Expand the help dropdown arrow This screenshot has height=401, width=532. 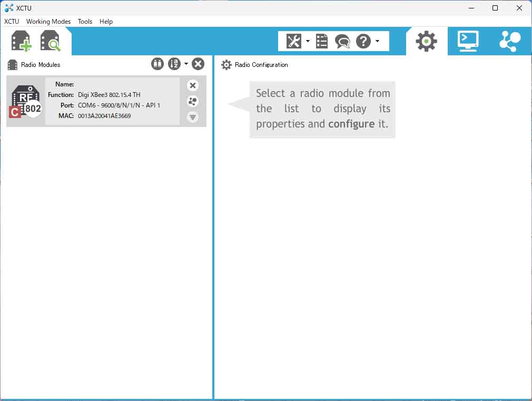377,41
